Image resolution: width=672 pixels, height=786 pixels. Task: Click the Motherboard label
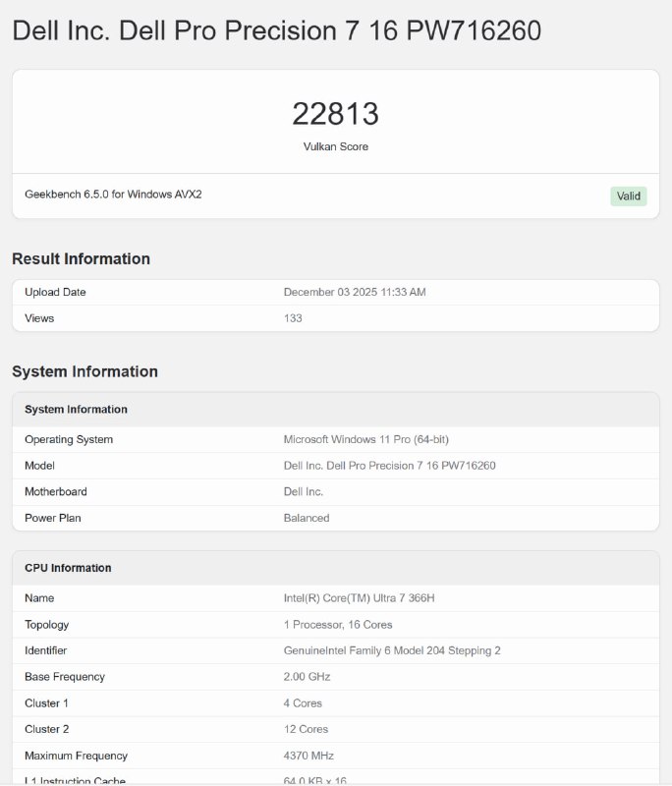click(x=56, y=492)
